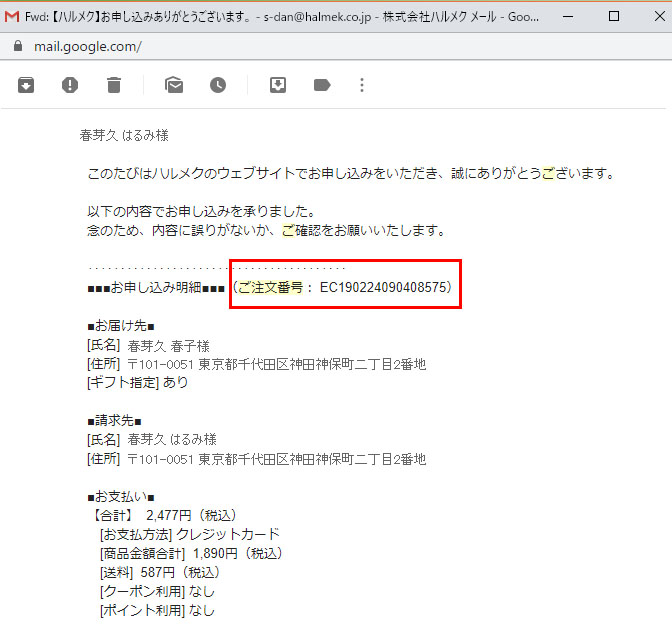Click the greeting 春芽久 はるみ様
This screenshot has height=625, width=672.
(x=131, y=136)
